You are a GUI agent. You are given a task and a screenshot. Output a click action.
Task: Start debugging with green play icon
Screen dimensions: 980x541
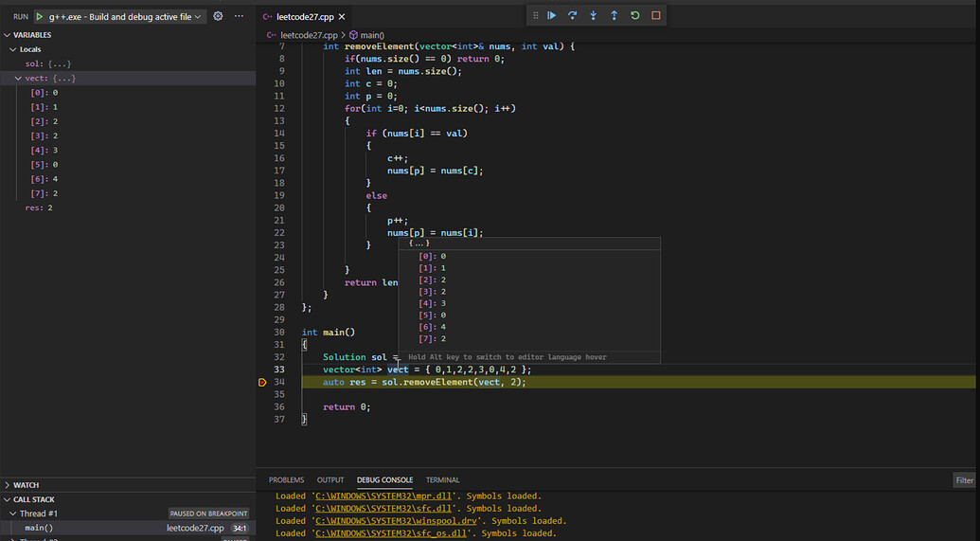40,17
